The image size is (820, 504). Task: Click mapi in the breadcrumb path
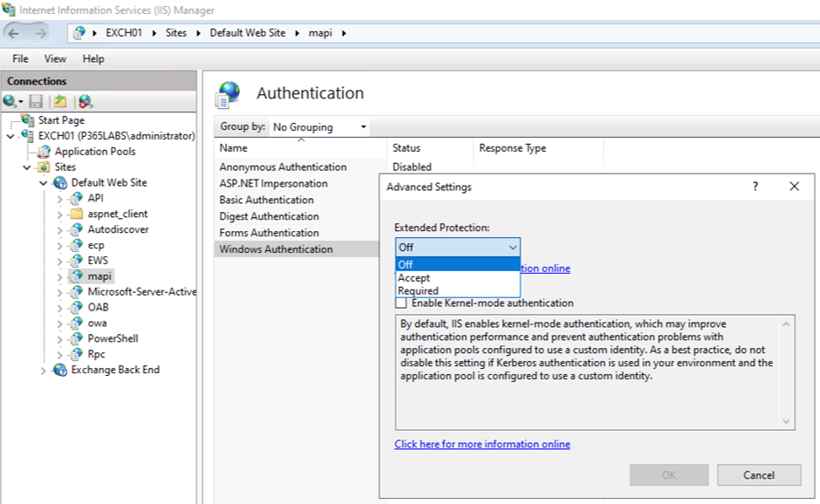pyautogui.click(x=320, y=33)
